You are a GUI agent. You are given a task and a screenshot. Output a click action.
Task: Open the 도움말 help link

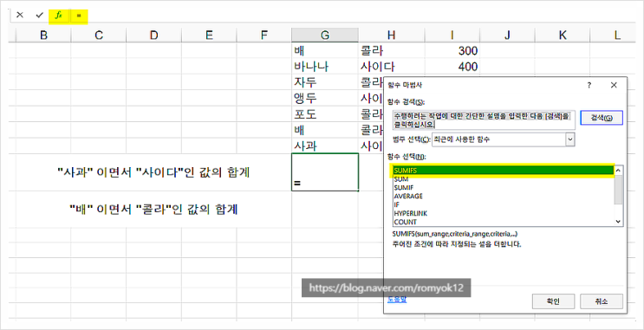pyautogui.click(x=397, y=300)
